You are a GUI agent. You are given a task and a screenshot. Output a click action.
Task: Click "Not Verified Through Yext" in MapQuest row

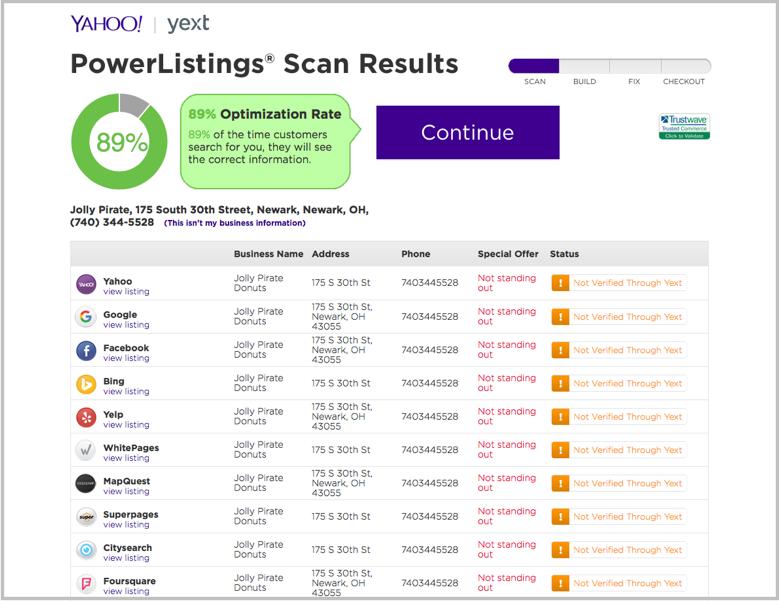627,483
